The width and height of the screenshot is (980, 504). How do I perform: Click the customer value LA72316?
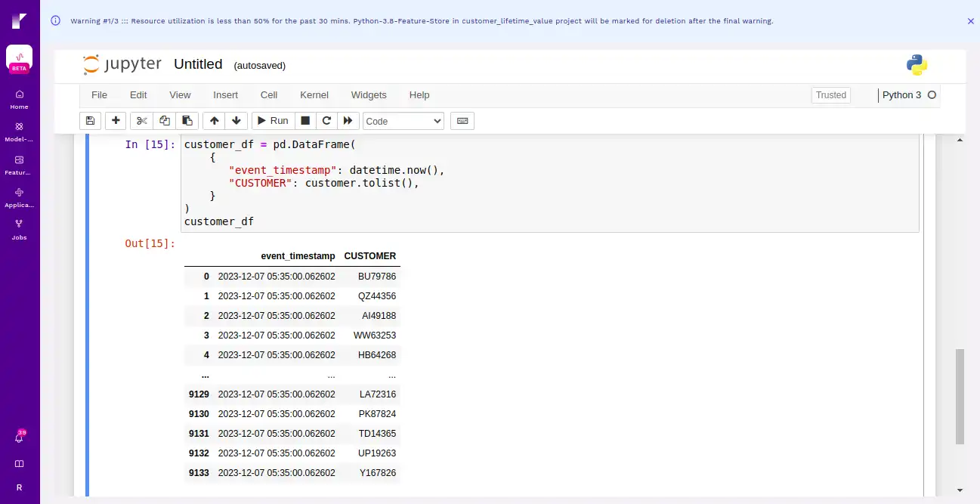pyautogui.click(x=378, y=394)
